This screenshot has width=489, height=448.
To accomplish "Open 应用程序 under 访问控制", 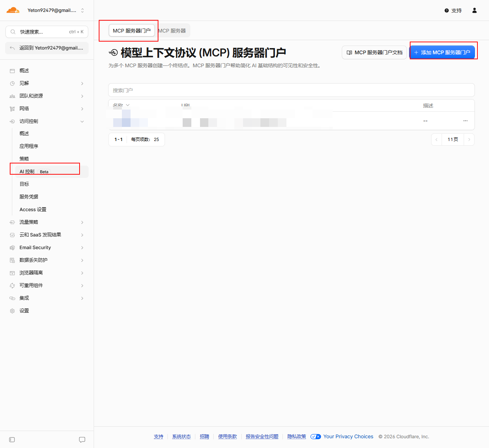I will pyautogui.click(x=52, y=146).
